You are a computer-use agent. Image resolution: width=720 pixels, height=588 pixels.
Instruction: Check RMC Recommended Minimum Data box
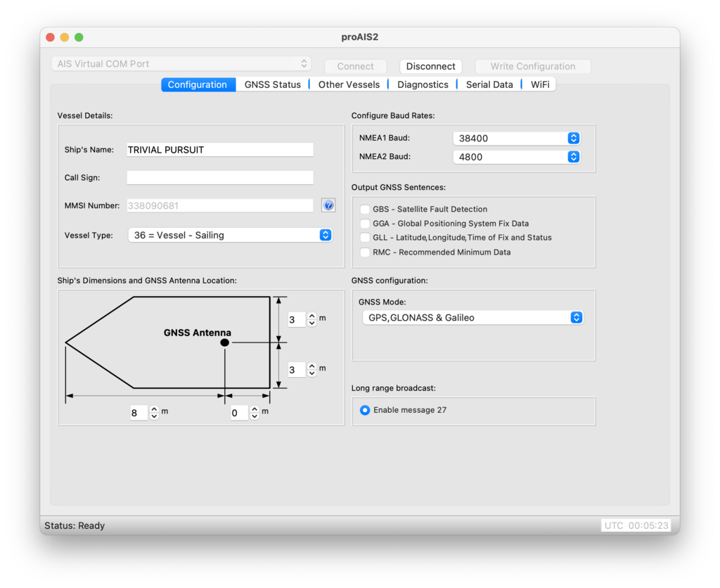pos(365,253)
